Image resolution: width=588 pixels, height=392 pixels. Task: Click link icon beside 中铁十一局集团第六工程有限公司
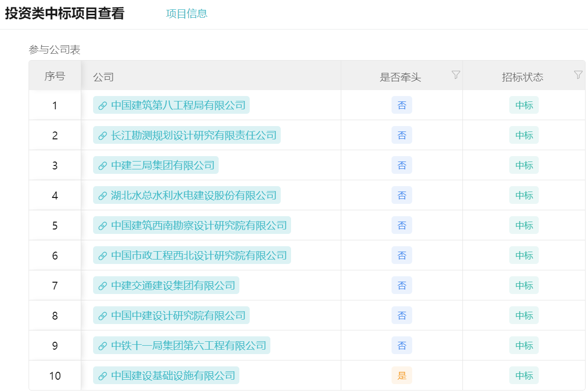(102, 346)
